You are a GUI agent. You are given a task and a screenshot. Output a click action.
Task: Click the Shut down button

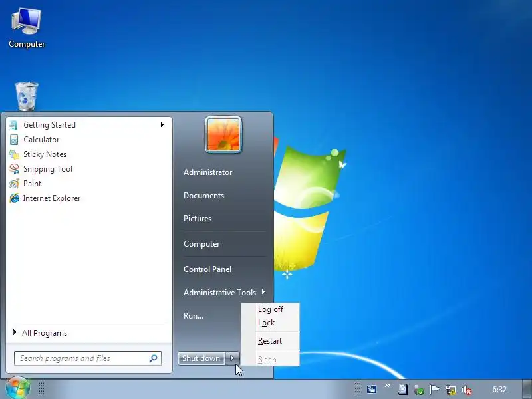[x=201, y=358]
